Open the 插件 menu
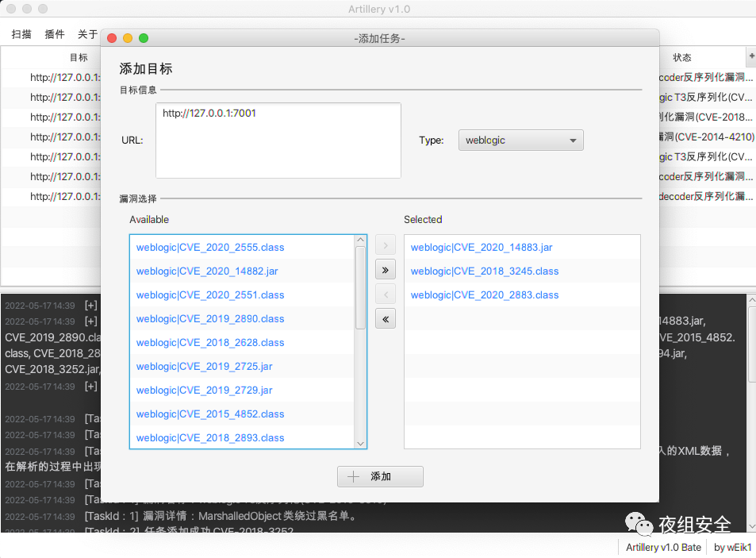The width and height of the screenshot is (756, 558). click(55, 34)
